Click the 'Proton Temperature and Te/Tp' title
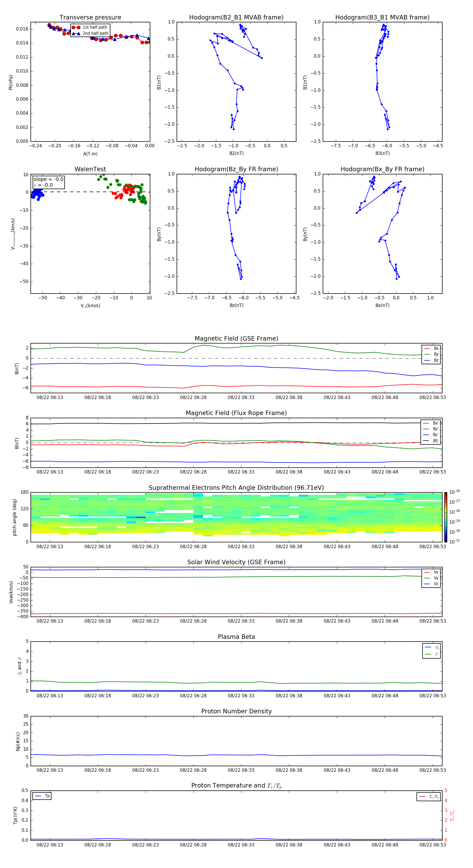Screen dimensions: 473x868 236,786
